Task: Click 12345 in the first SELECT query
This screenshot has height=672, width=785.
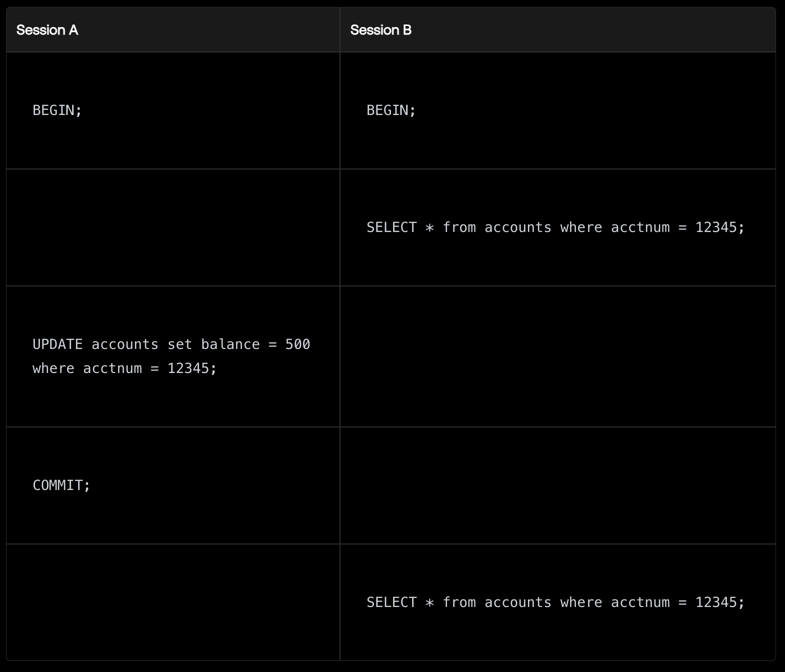Action: coord(715,227)
